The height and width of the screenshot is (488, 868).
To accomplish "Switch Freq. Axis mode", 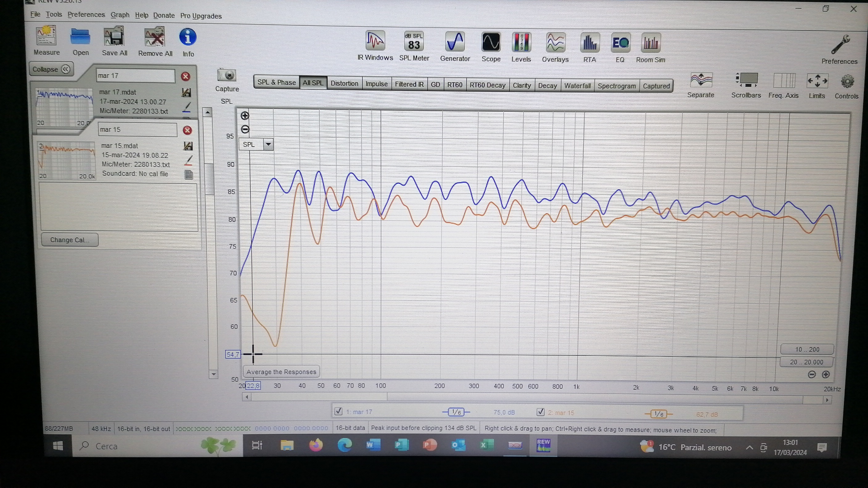I will pyautogui.click(x=784, y=81).
